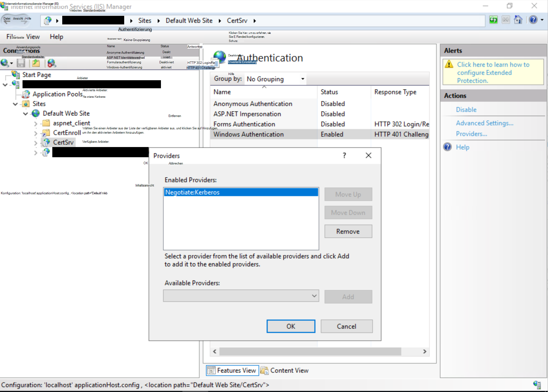Click the stop loading X icon in address bar
Viewport: 548px width, 392px height.
[506, 20]
